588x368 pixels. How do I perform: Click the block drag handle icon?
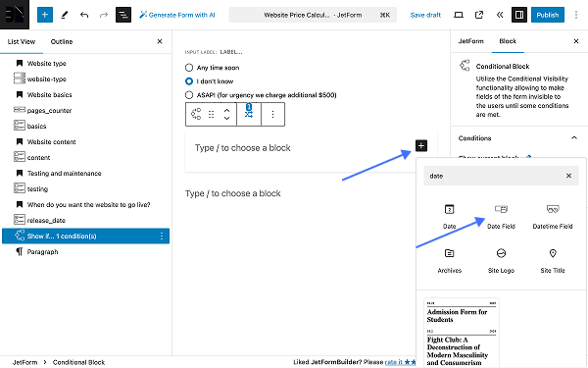211,114
